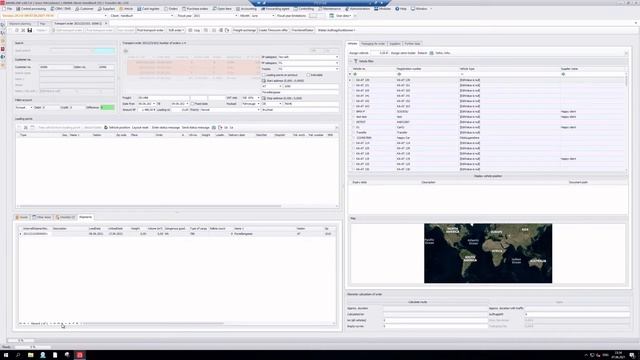Click the Start address icon
The width and height of the screenshot is (640, 360).
[x=264, y=81]
